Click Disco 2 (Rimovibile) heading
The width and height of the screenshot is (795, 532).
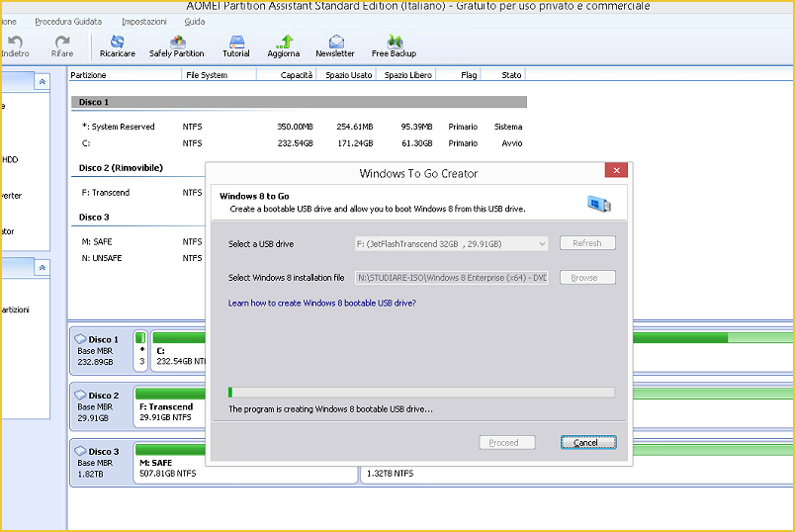(121, 168)
